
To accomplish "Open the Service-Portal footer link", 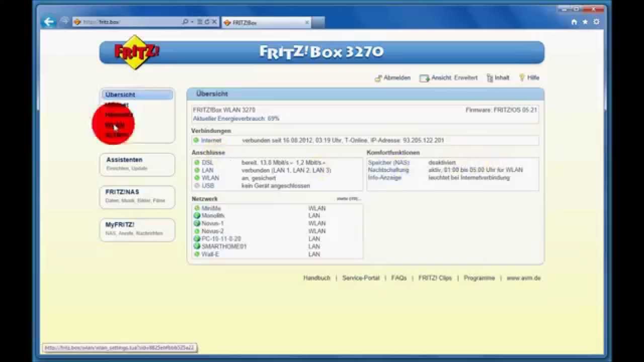I will point(361,278).
